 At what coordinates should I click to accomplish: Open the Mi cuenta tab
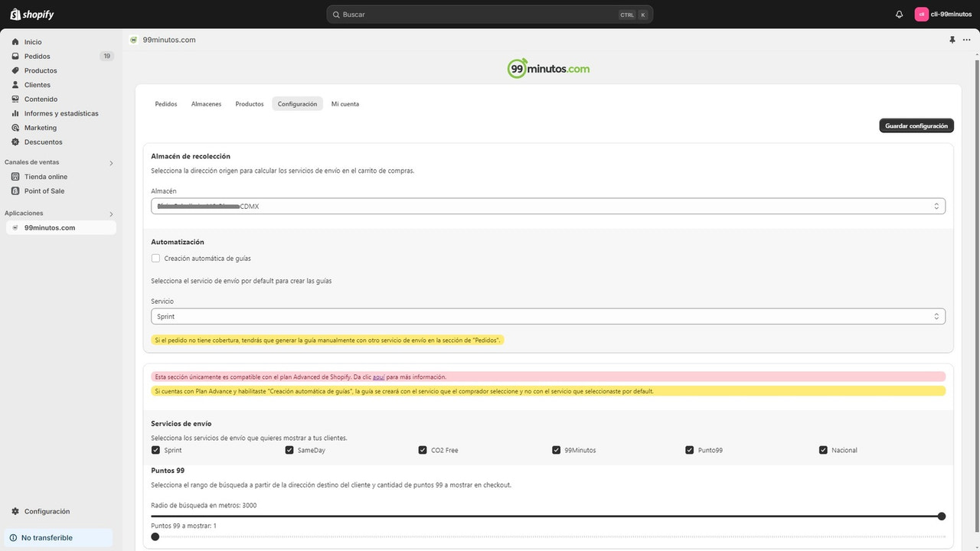pos(345,104)
